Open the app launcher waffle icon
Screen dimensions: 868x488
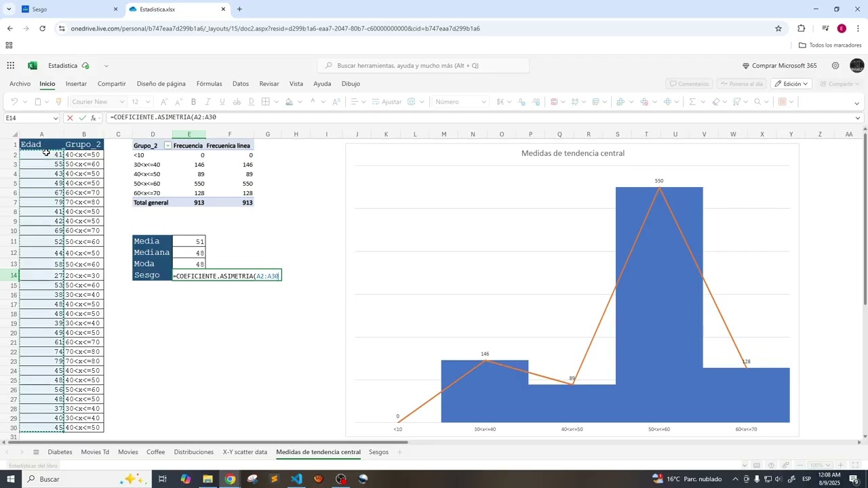pyautogui.click(x=11, y=66)
